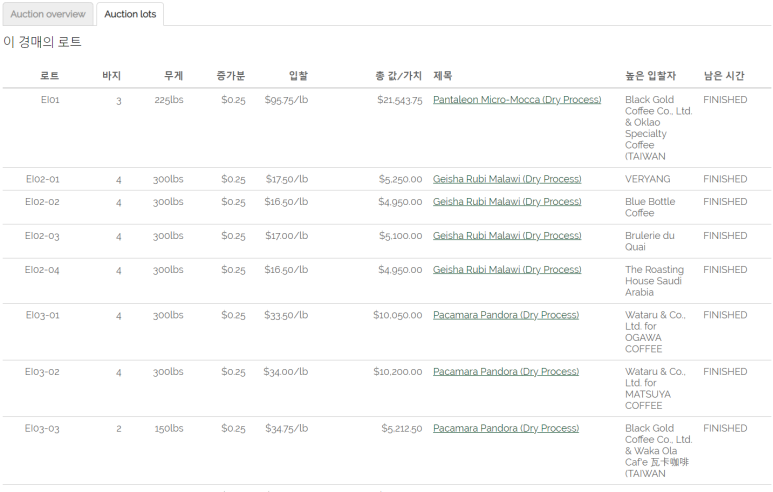
Task: Click bidder Wataru for OGAWA COFFEE
Action: [655, 332]
